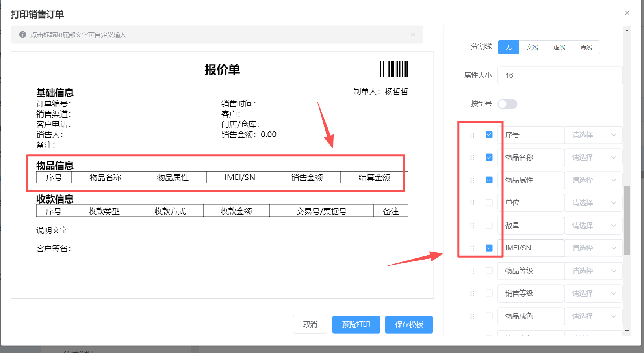This screenshot has width=644, height=353.
Task: Click the info icon in the tip banner
Action: [23, 35]
